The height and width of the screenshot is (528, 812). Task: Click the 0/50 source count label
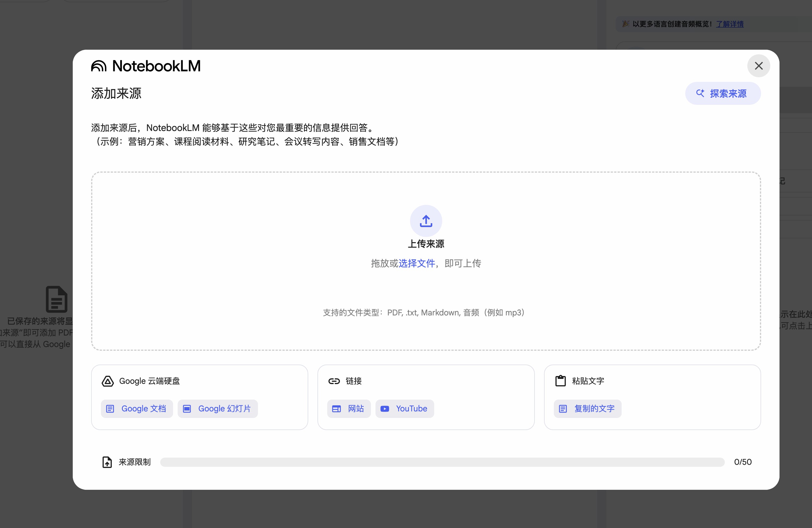pyautogui.click(x=743, y=462)
